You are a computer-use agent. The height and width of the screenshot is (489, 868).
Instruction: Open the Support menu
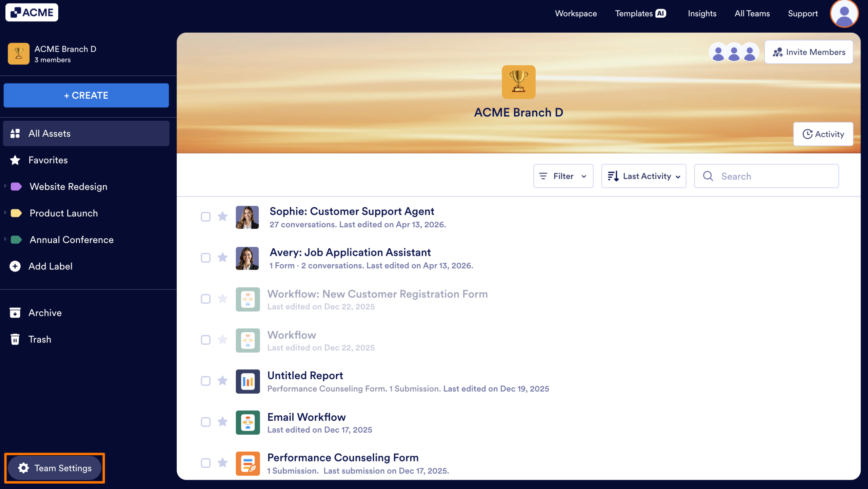803,14
